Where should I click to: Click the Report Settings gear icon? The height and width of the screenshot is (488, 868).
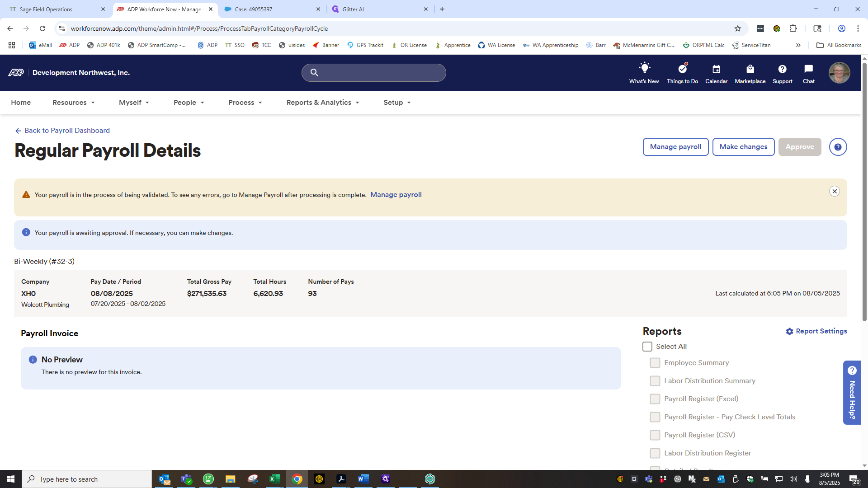(x=789, y=331)
